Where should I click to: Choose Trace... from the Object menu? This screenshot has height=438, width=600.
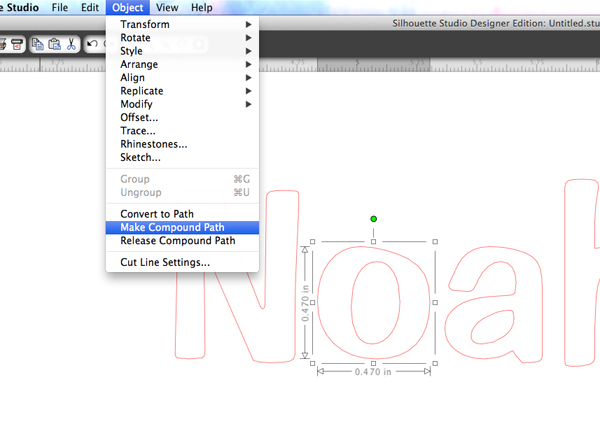click(182, 131)
